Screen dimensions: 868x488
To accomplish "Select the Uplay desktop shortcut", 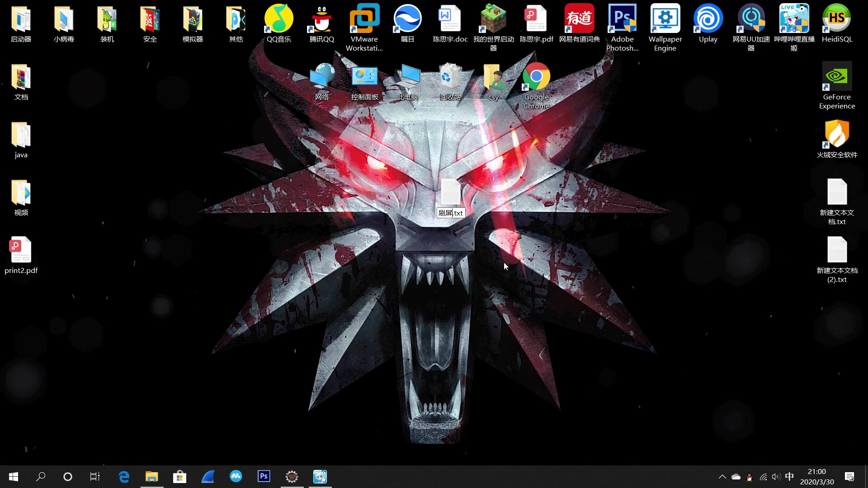I will (x=708, y=19).
